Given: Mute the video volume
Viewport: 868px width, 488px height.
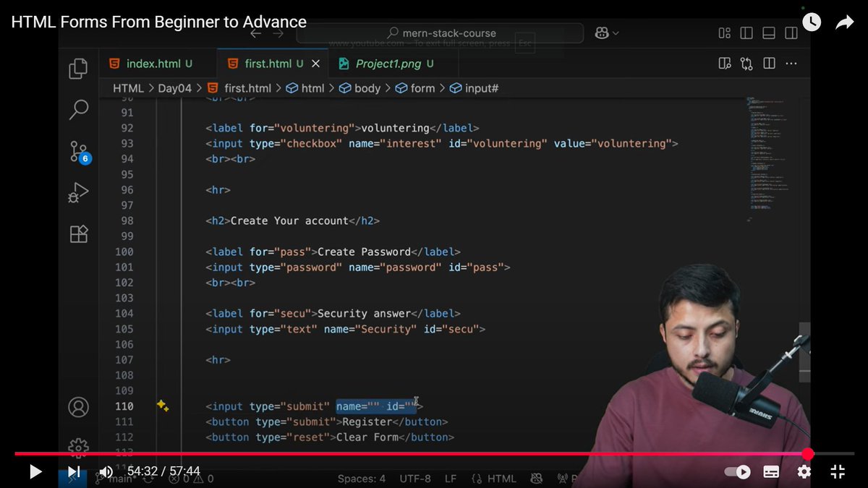Looking at the screenshot, I should (x=106, y=472).
